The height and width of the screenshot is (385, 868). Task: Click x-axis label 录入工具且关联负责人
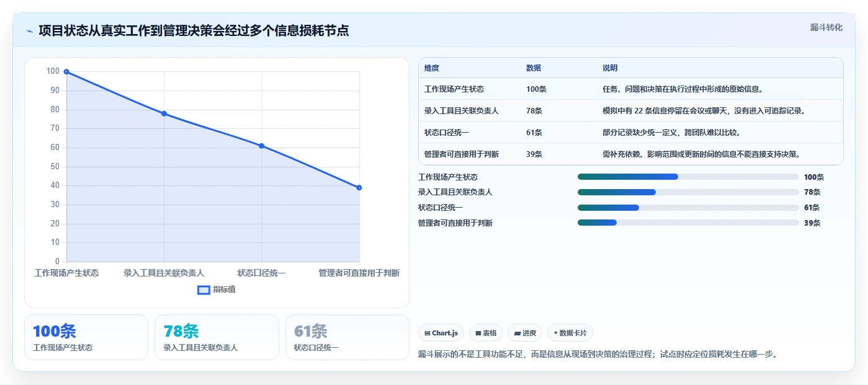tap(164, 273)
